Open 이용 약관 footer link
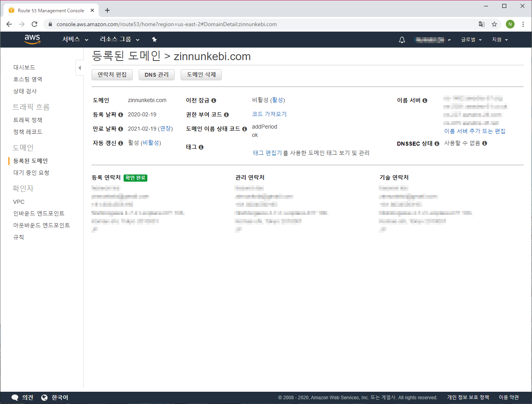 tap(509, 398)
